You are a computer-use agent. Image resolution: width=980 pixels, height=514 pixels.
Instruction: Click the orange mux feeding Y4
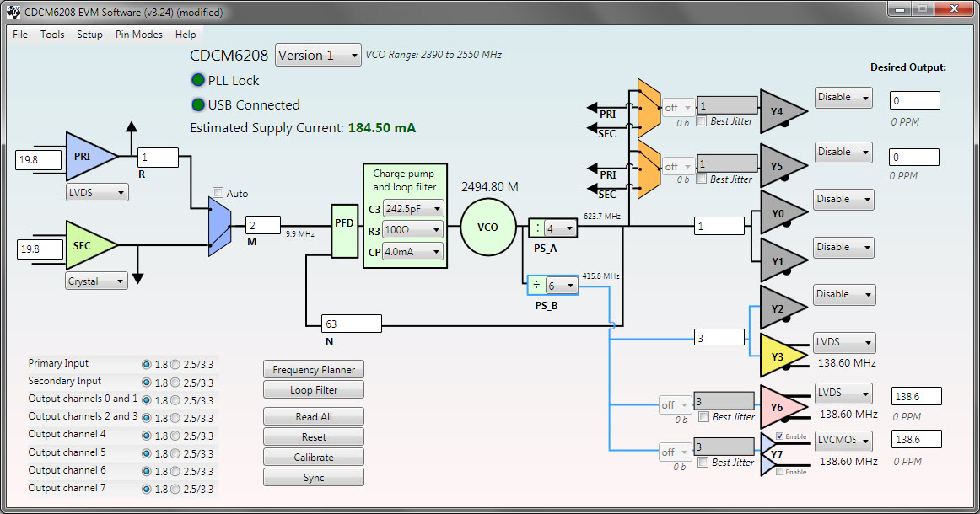pyautogui.click(x=649, y=109)
